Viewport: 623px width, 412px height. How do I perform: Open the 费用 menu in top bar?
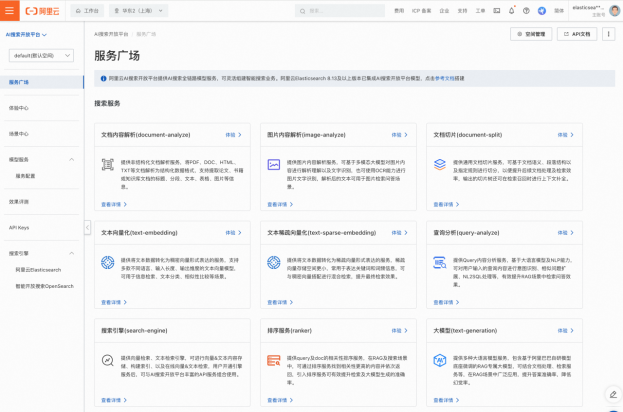(x=399, y=11)
